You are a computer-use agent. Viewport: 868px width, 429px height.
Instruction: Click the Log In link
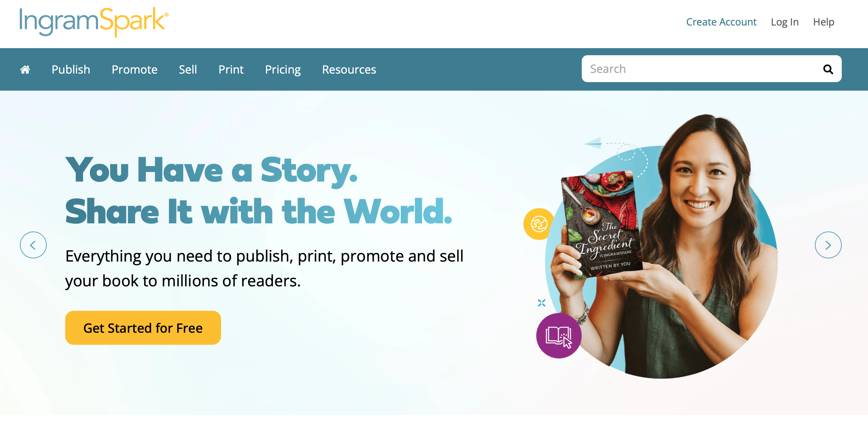click(785, 22)
